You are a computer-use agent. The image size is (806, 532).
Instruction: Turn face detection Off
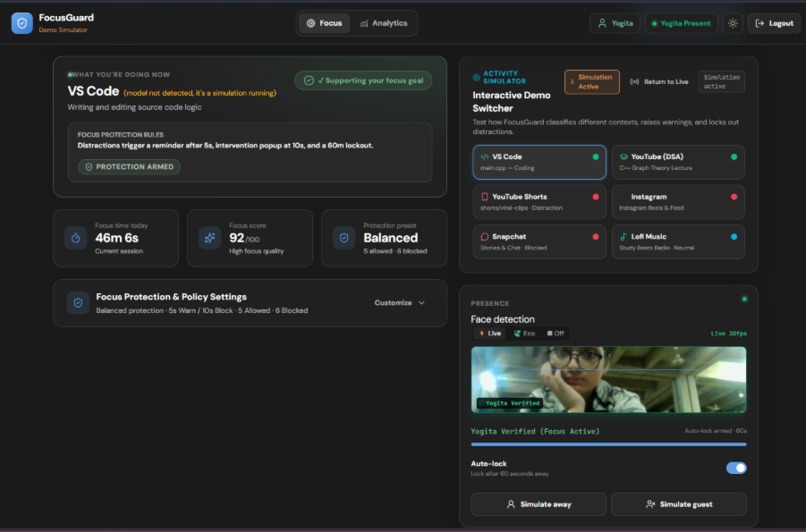[556, 334]
